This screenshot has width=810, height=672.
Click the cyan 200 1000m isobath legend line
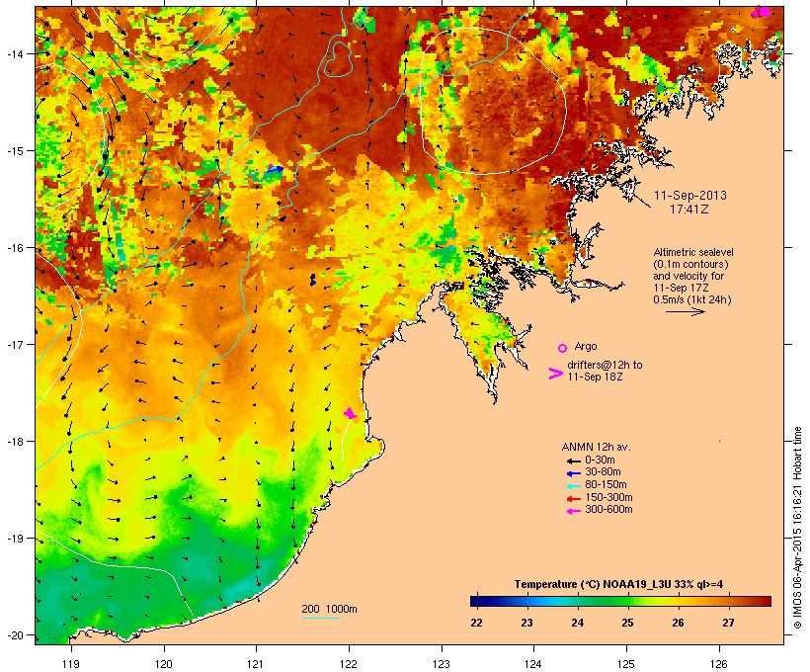(320, 618)
